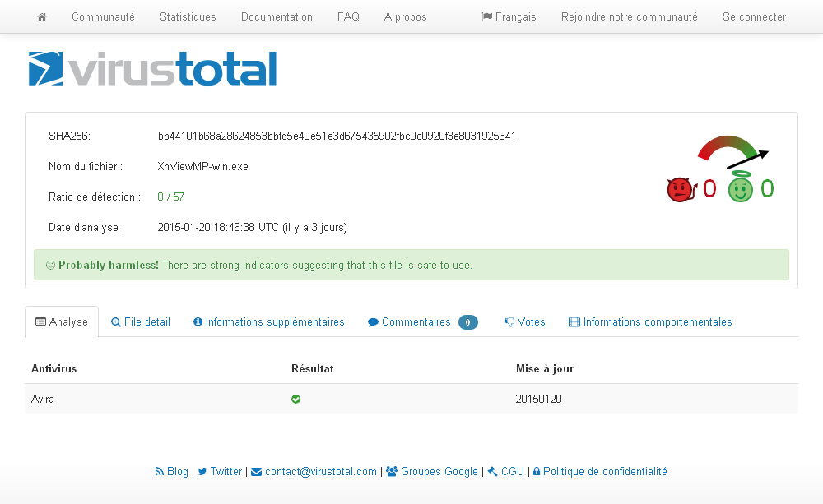Open the Votes tab
Image resolution: width=823 pixels, height=504 pixels.
coord(525,322)
